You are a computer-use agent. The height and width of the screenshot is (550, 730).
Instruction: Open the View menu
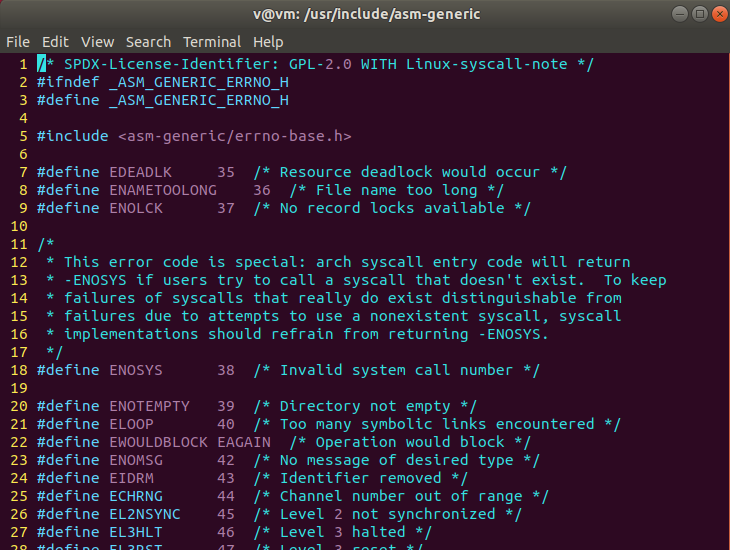coord(97,42)
